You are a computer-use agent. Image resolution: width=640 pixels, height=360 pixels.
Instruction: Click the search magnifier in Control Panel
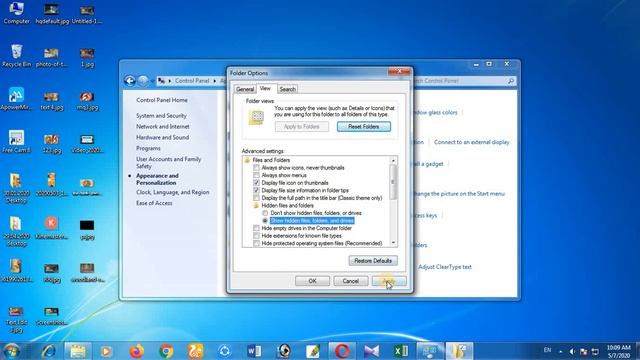511,81
